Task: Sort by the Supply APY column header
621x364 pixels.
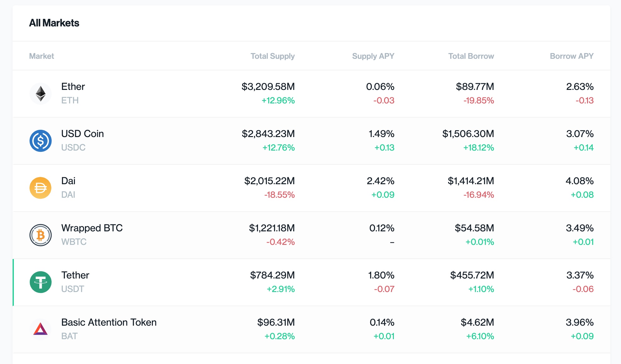Action: 373,56
